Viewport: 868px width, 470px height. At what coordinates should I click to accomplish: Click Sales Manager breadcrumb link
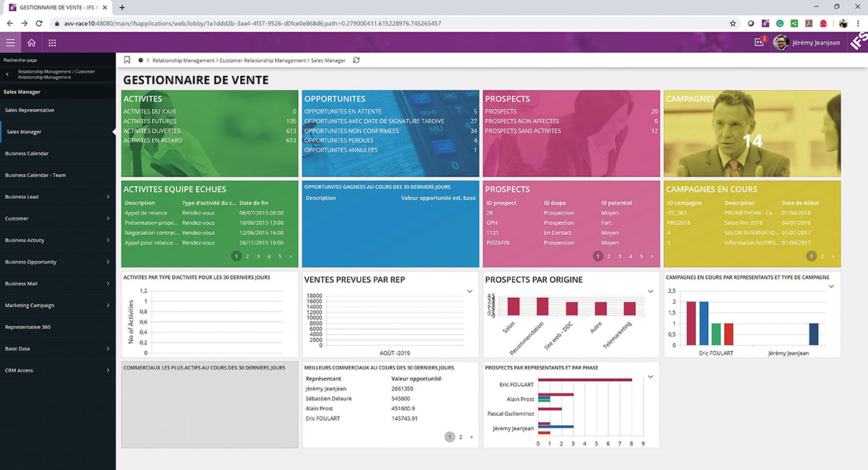click(328, 60)
